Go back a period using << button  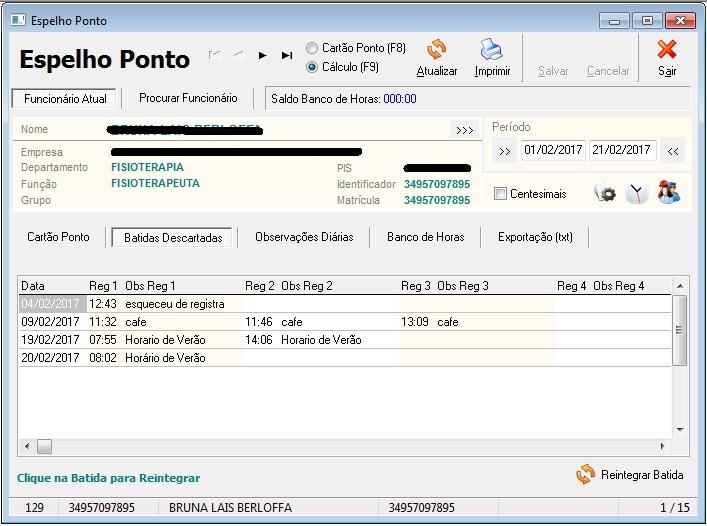673,151
